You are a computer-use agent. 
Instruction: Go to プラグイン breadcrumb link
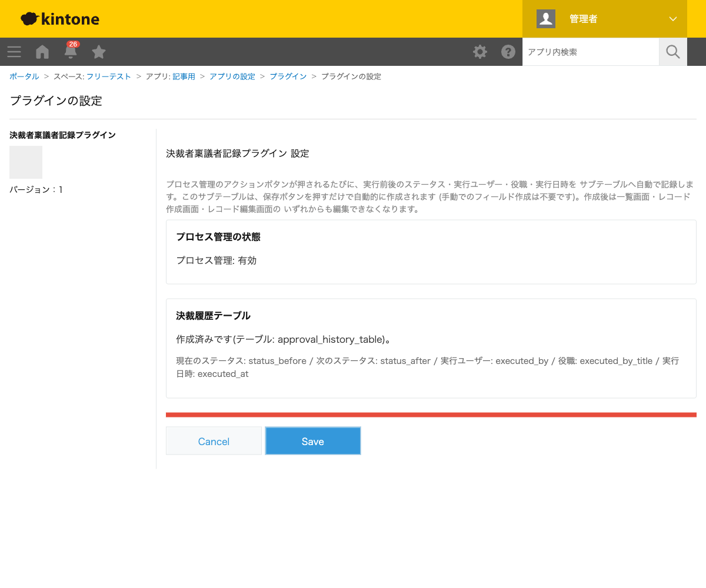(x=288, y=76)
